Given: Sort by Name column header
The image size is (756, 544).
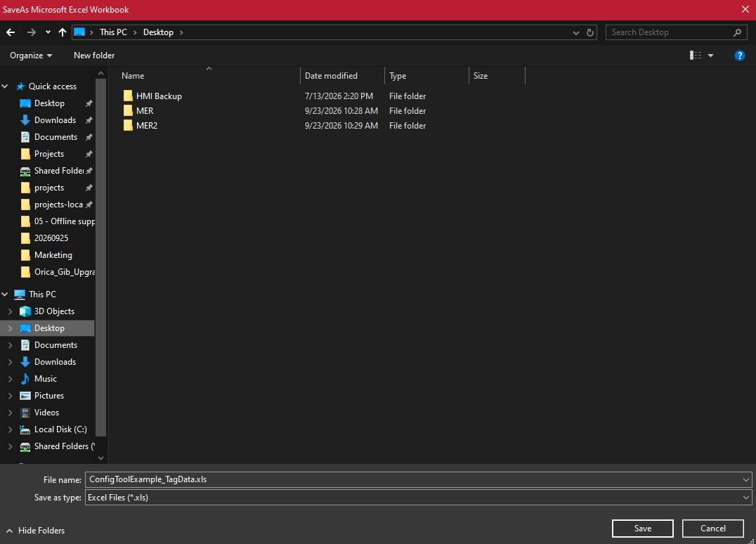Looking at the screenshot, I should pos(133,76).
